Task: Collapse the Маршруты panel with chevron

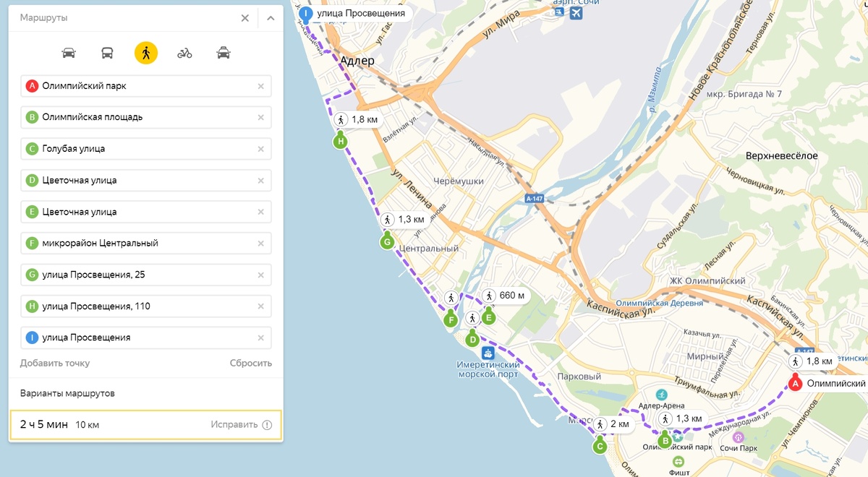Action: (271, 18)
